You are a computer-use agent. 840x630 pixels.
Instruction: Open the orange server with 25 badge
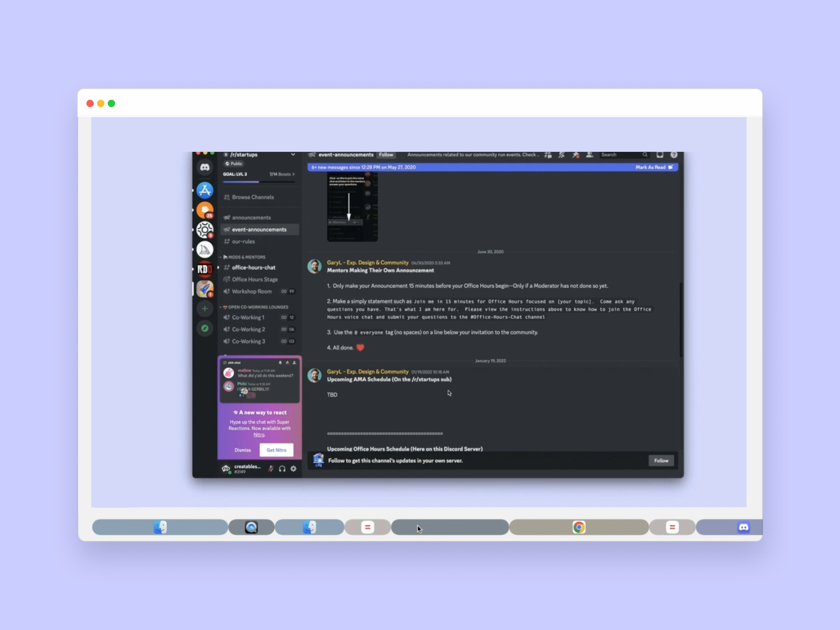pyautogui.click(x=205, y=210)
